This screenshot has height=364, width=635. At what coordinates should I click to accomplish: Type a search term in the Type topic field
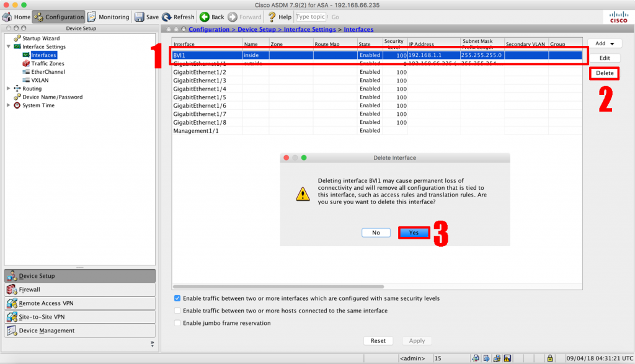tap(311, 17)
